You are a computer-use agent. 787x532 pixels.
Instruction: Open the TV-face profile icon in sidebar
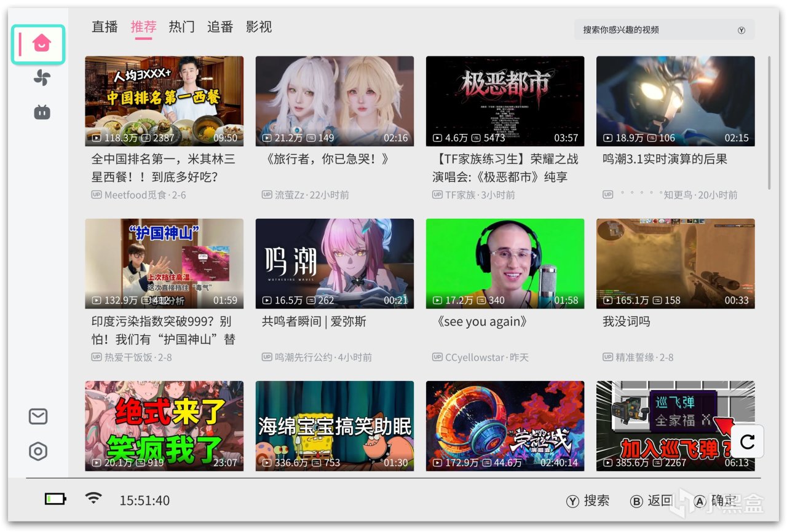42,112
